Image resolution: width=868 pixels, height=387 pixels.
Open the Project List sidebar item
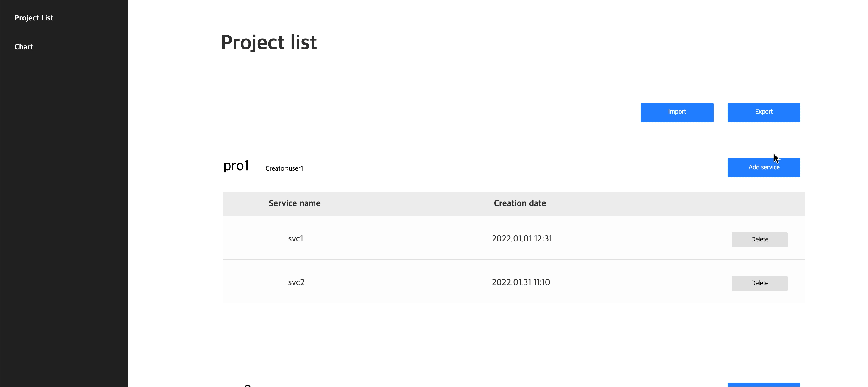(x=34, y=17)
